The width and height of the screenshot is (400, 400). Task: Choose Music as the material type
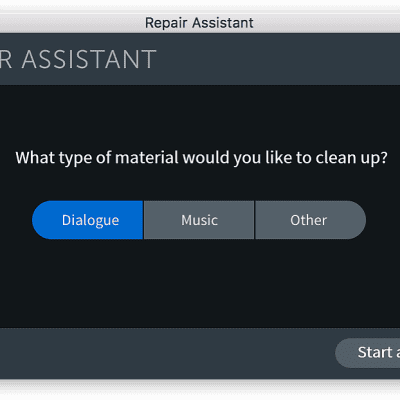tap(199, 220)
